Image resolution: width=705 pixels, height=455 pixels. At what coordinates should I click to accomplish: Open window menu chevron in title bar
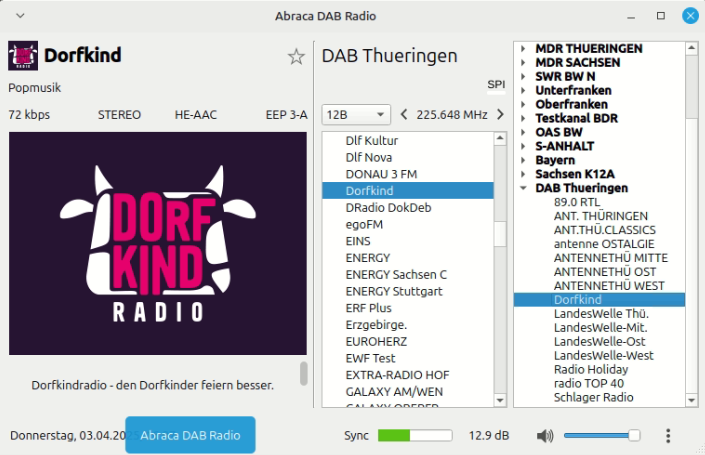tap(21, 16)
